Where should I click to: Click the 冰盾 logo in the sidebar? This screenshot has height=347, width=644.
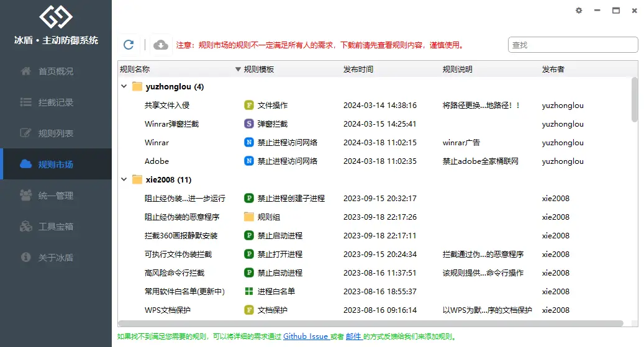coord(56,17)
